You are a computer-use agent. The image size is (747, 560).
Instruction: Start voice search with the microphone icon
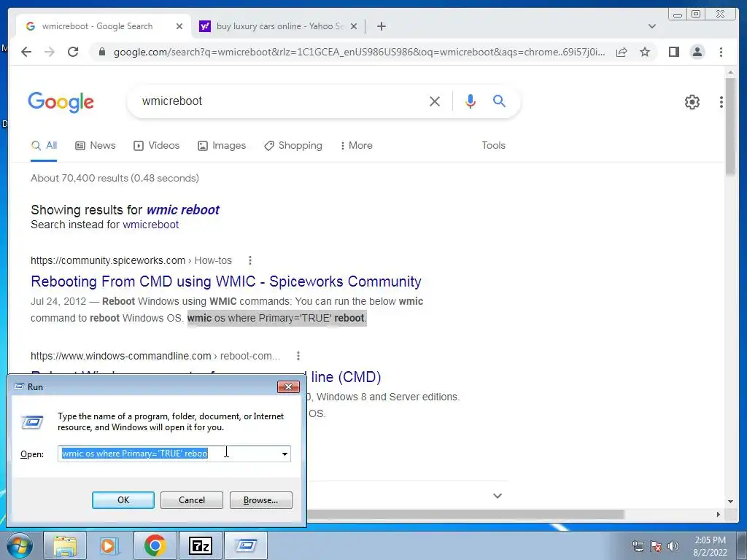point(471,101)
